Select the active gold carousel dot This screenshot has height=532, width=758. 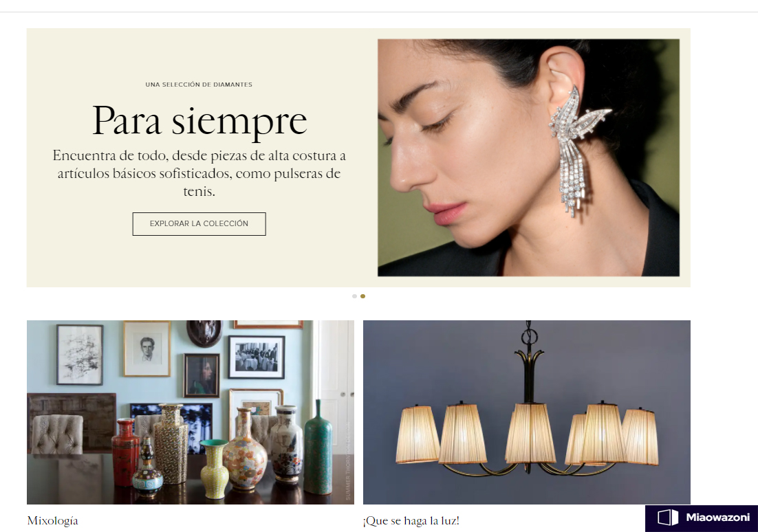coord(363,296)
